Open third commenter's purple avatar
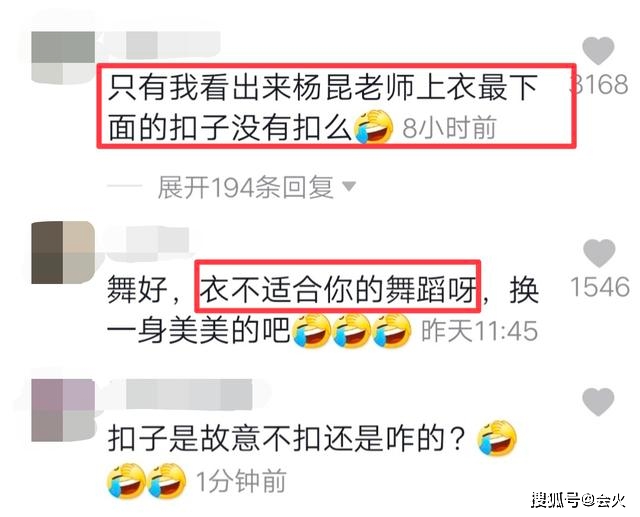 coord(63,410)
